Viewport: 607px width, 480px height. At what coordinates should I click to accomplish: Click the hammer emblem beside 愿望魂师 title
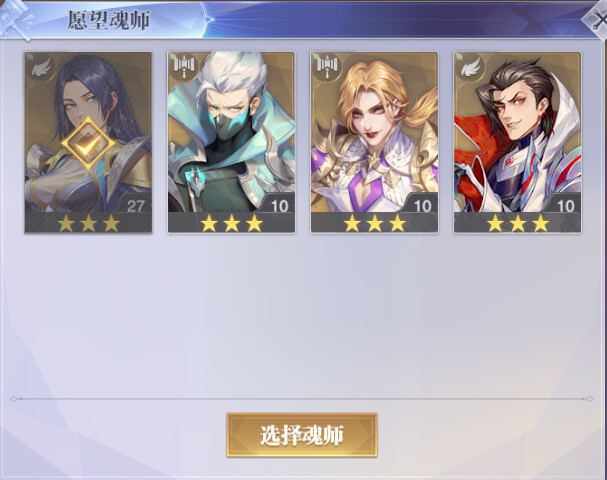point(16,20)
